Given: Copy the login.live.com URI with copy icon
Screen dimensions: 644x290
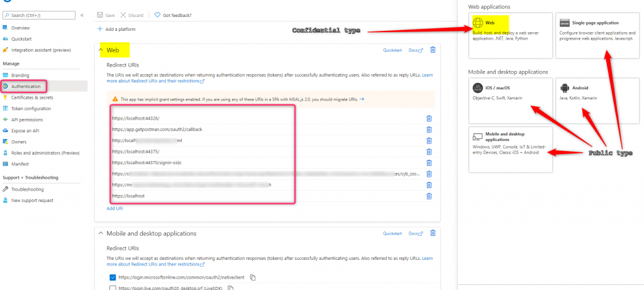Looking at the screenshot, I should coord(231,288).
